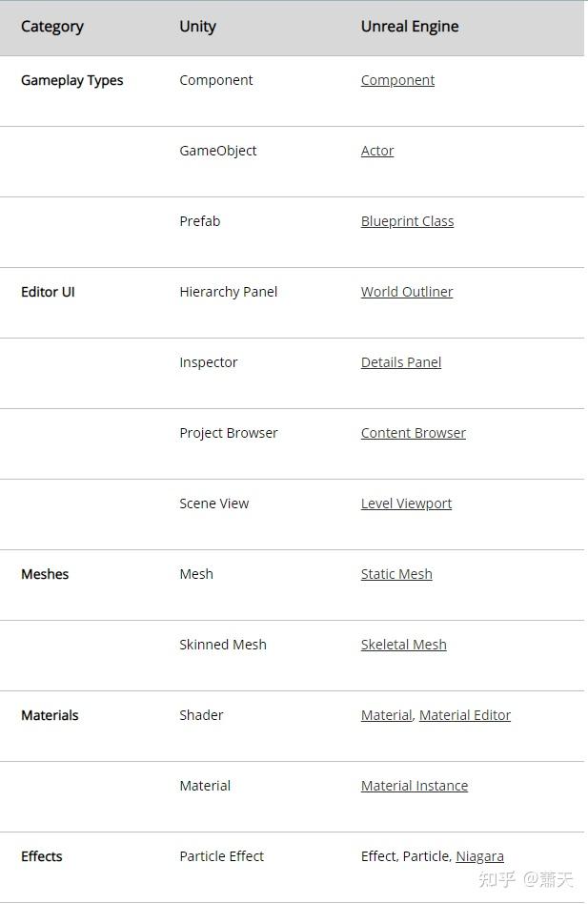Click the Category column header
The width and height of the screenshot is (588, 904).
52,27
